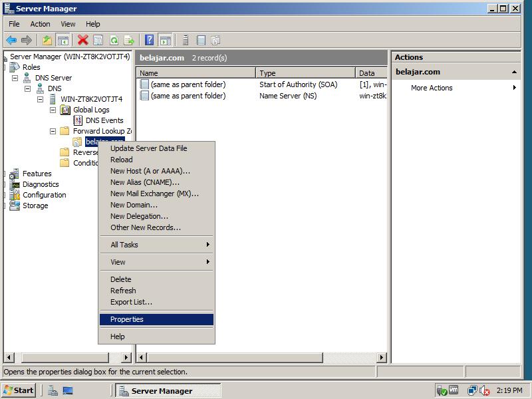This screenshot has width=532, height=399.
Task: Select the Features tree item
Action: 37,174
